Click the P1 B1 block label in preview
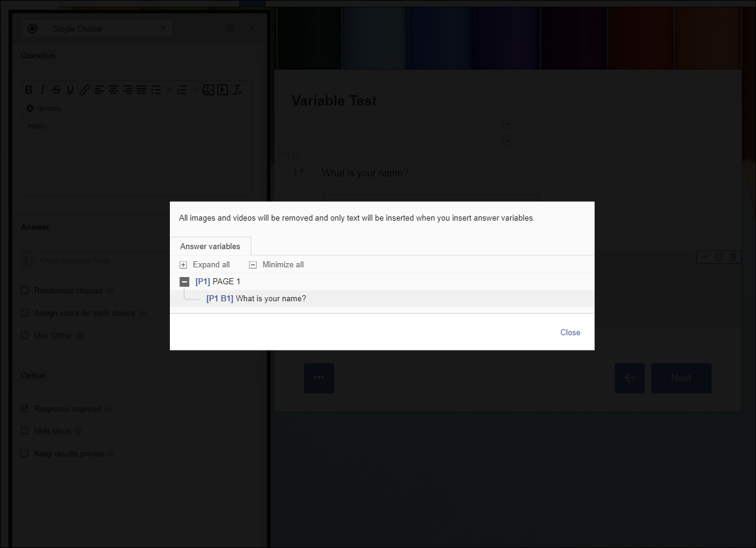Screen dimensions: 756x548 coord(292,155)
